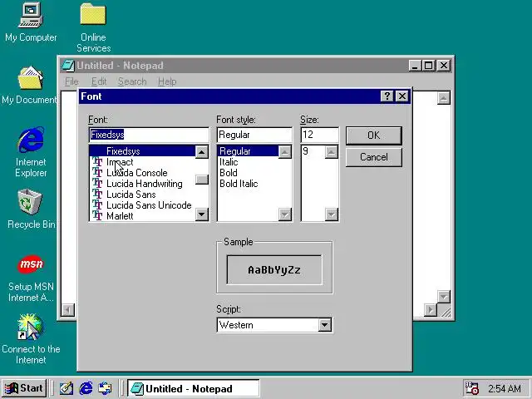This screenshot has height=399, width=532.
Task: Click the Font dialog help question-mark button
Action: point(387,96)
